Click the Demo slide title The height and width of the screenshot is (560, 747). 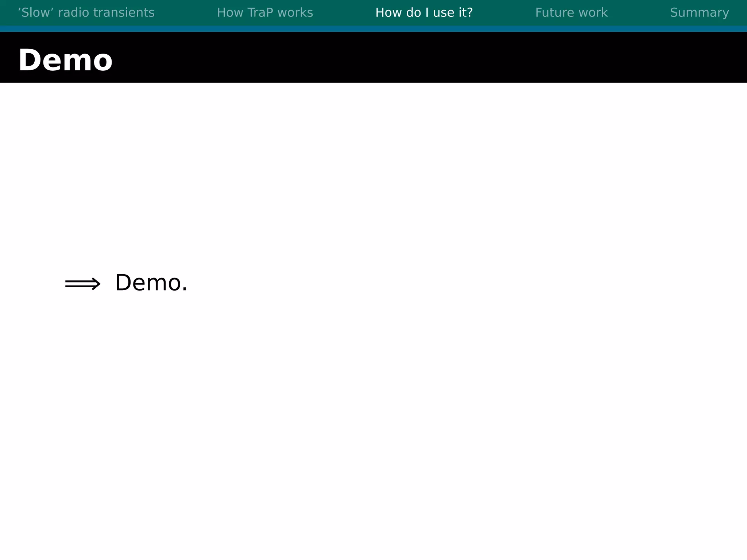pyautogui.click(x=65, y=61)
